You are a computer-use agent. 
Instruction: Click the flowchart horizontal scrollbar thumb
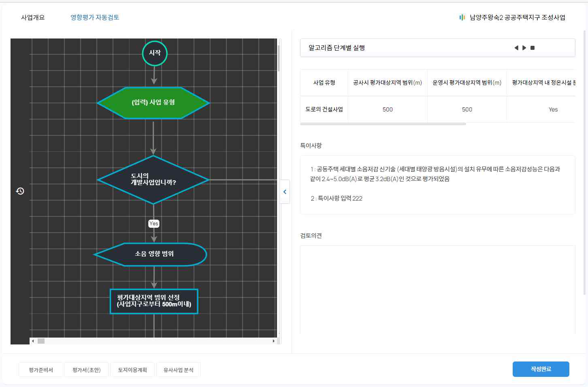pyautogui.click(x=41, y=341)
